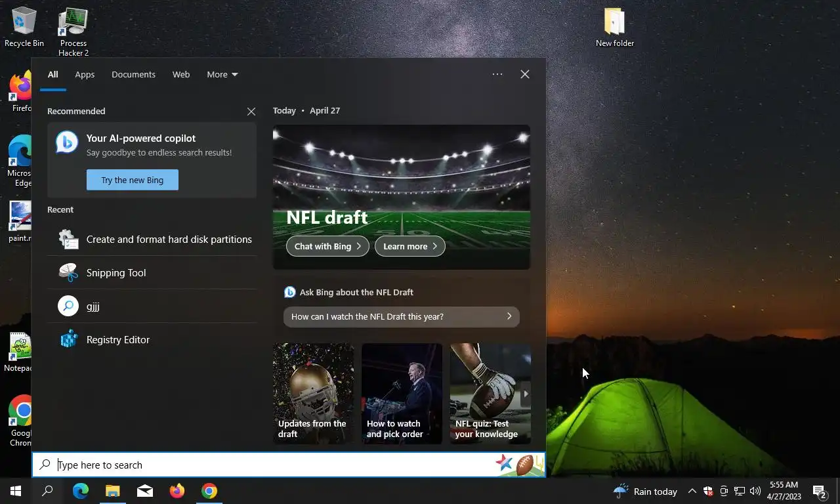The image size is (840, 504).
Task: Open the Windows Start menu
Action: pyautogui.click(x=16, y=491)
